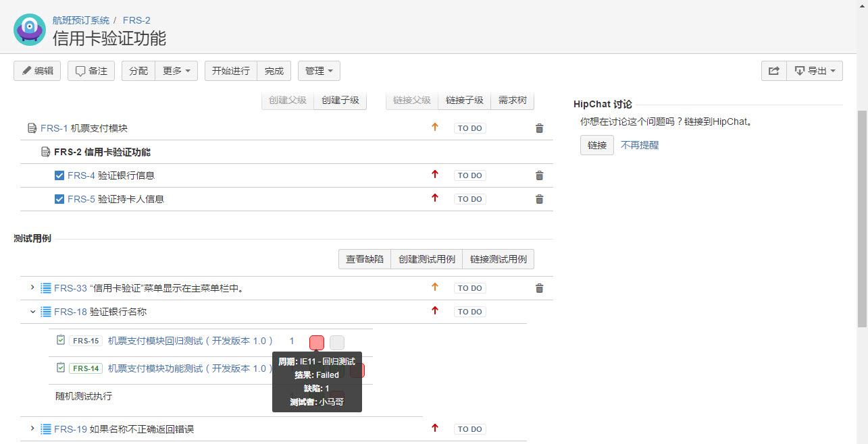The width and height of the screenshot is (868, 444).
Task: Open the FRS-1 机票支付模块 link
Action: click(84, 128)
